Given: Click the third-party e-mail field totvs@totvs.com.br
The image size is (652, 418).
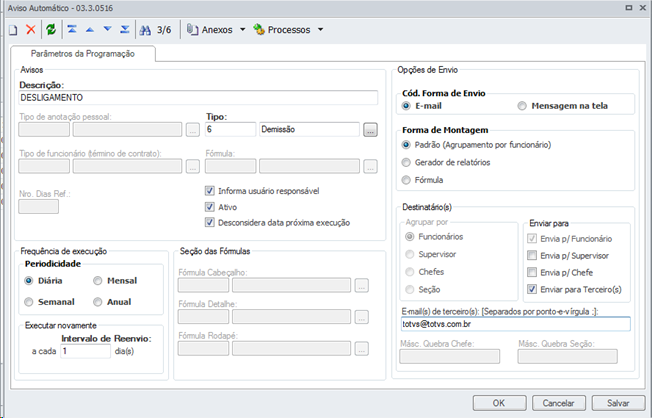Looking at the screenshot, I should point(516,324).
